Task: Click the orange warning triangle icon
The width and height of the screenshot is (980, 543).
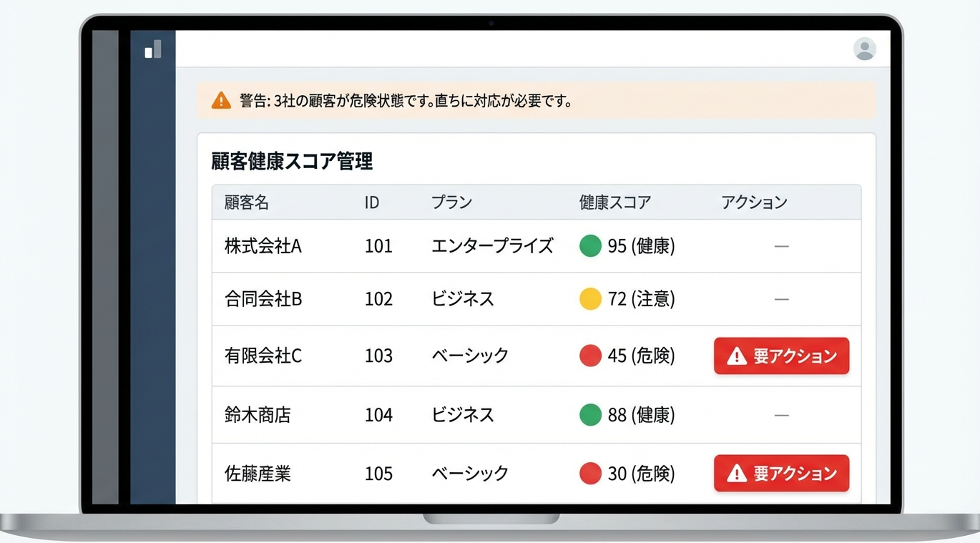Action: (x=221, y=101)
